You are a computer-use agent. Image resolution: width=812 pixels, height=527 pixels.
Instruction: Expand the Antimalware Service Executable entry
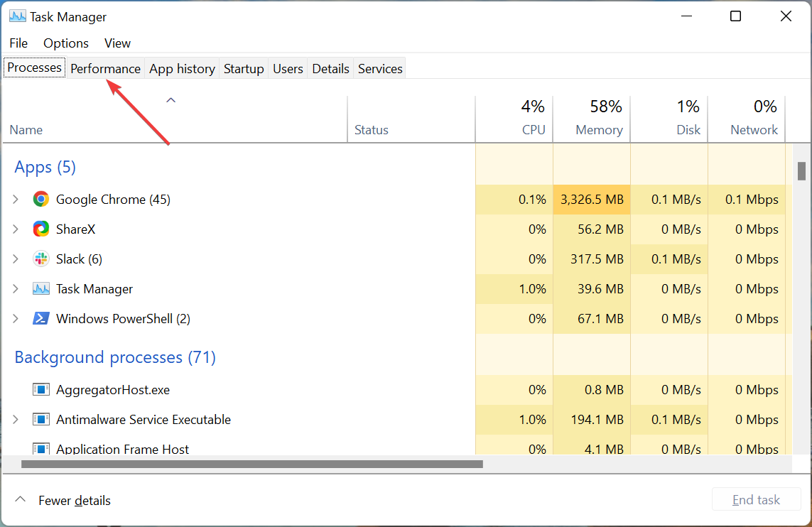(x=16, y=420)
